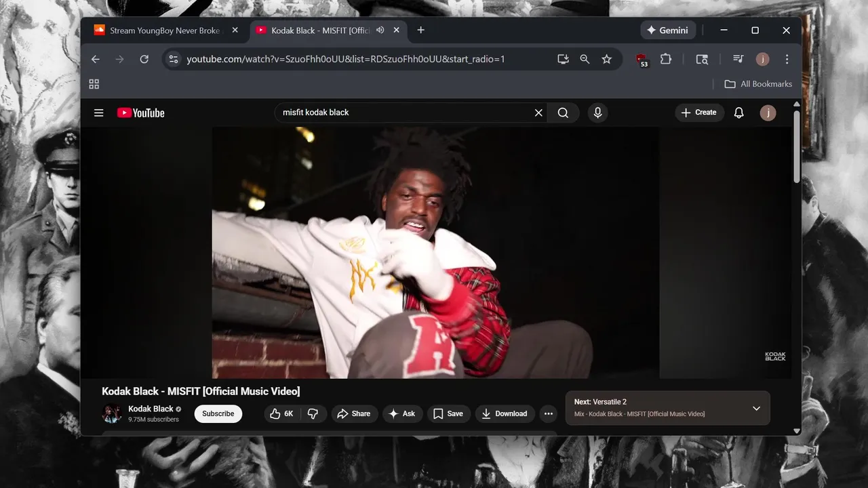Click the scrollbar up arrow
868x488 pixels.
(797, 104)
